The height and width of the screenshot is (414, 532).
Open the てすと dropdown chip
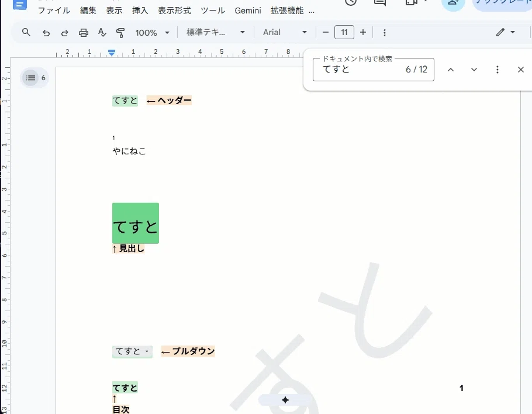132,351
